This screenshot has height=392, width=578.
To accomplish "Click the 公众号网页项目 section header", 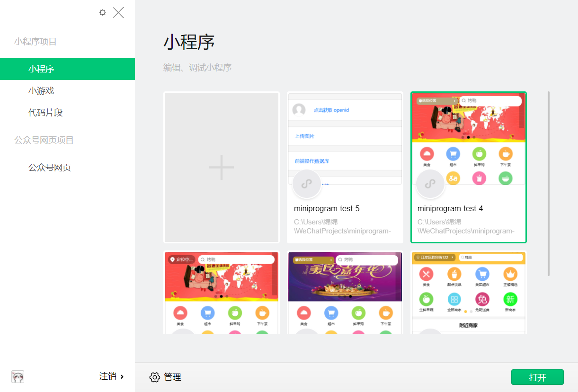I will click(44, 140).
